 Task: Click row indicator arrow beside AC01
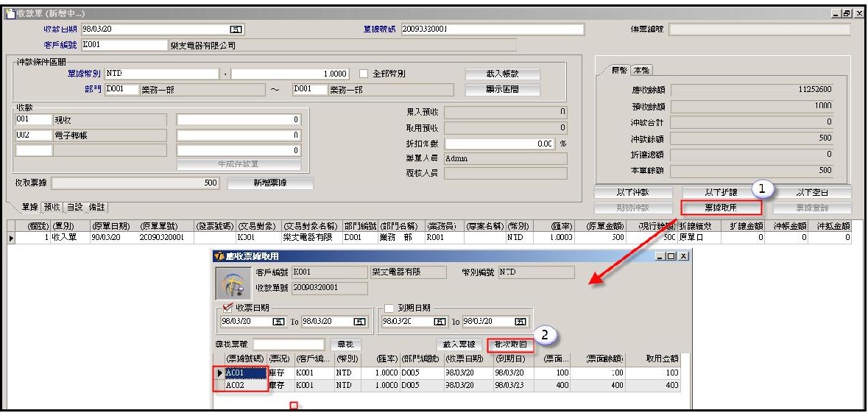click(x=219, y=374)
